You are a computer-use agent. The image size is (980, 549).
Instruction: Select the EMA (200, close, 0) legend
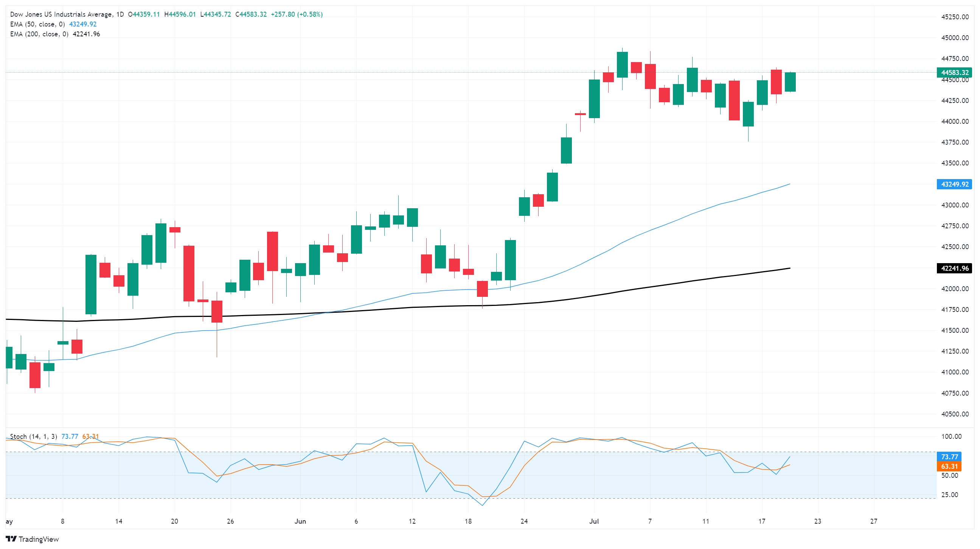(39, 34)
